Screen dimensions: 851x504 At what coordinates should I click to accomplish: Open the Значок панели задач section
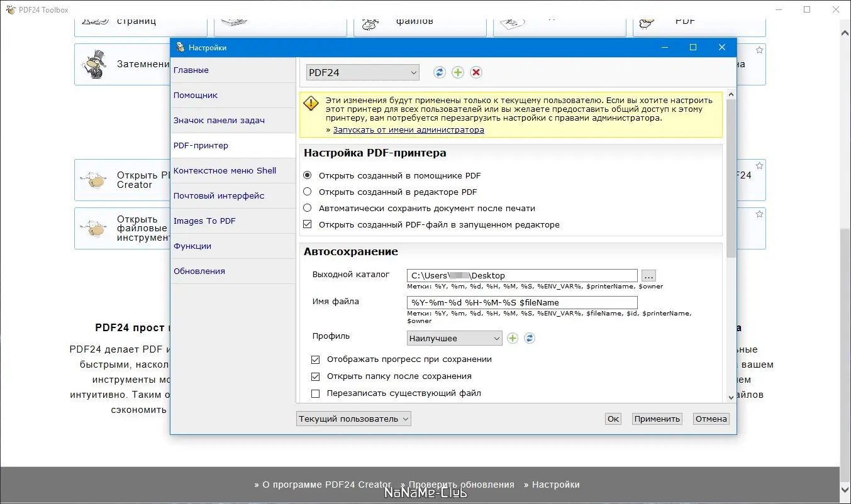click(x=233, y=121)
